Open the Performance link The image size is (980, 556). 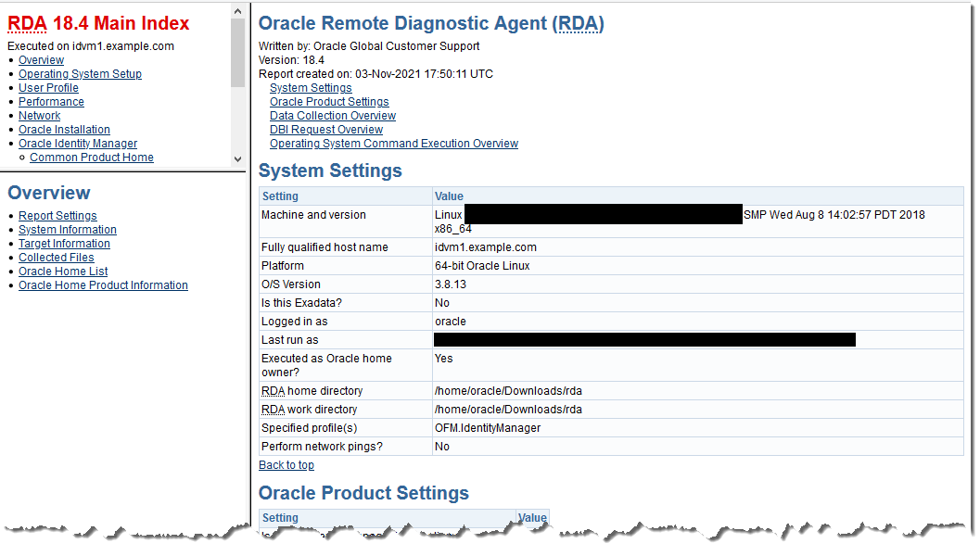[51, 102]
